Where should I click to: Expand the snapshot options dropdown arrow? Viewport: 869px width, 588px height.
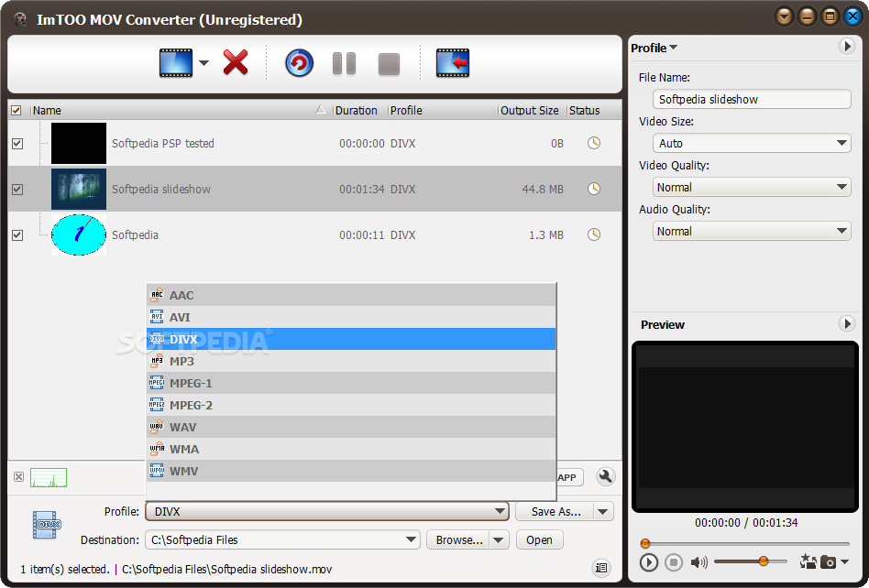[x=844, y=562]
